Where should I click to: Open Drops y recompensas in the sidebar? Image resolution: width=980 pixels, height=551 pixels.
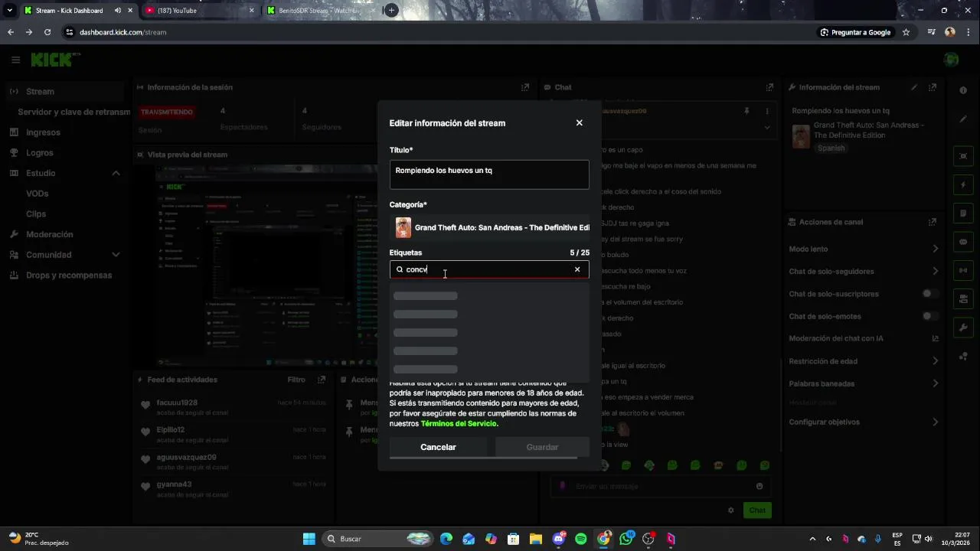click(69, 275)
